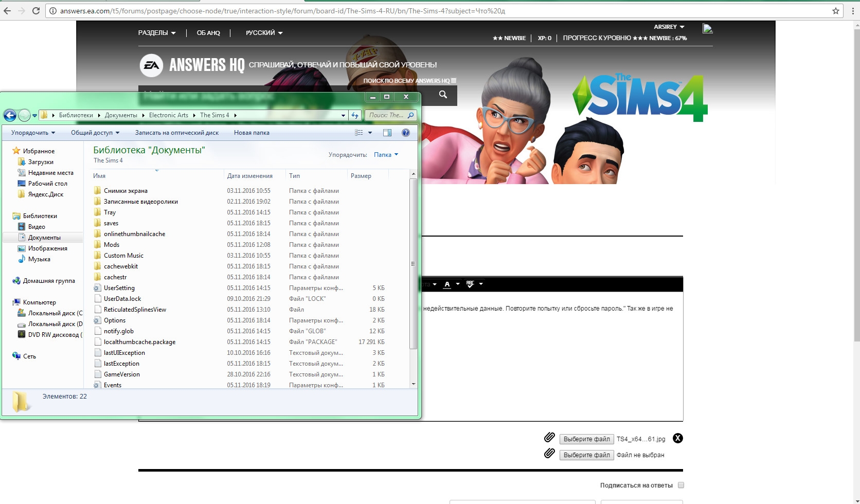Open the Mods folder

pyautogui.click(x=112, y=245)
